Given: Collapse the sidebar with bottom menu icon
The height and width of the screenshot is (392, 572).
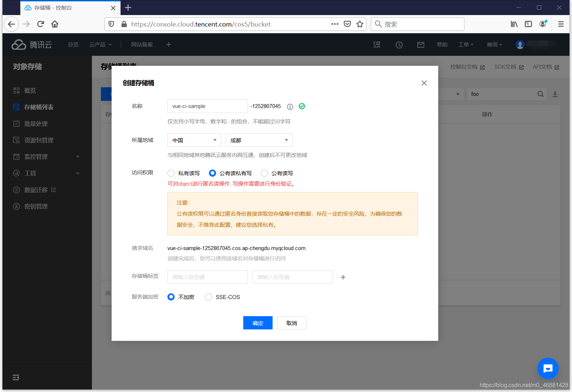Looking at the screenshot, I should 16,377.
